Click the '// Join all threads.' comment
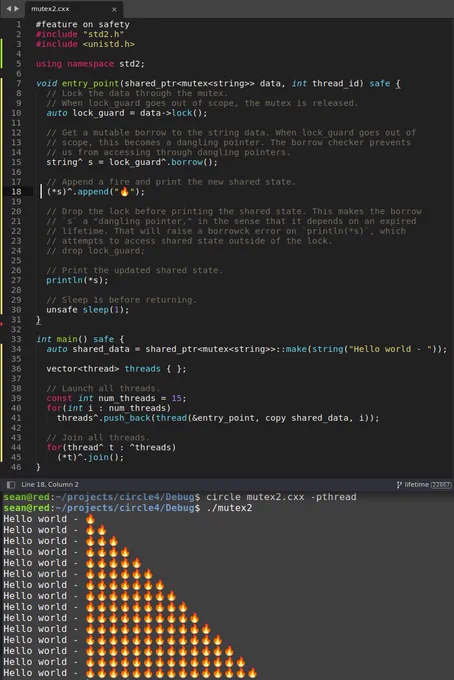This screenshot has width=454, height=680. [98, 438]
